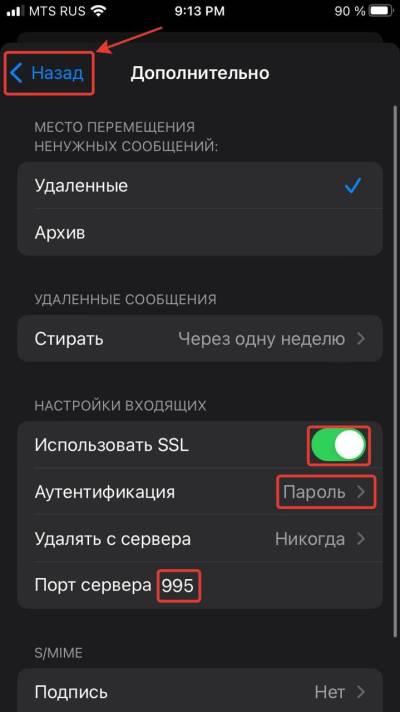Select Архив as discarded messages mailbox
This screenshot has width=400, height=712.
[x=200, y=233]
